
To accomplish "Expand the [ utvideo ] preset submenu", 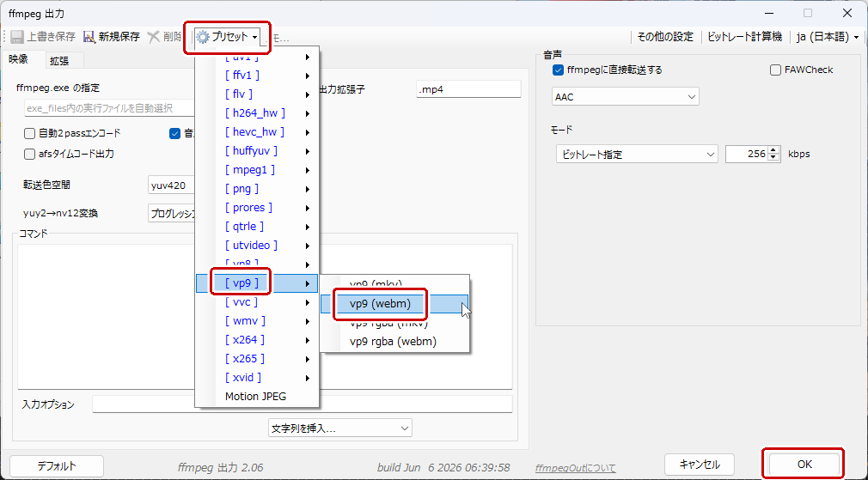I will pos(257,245).
